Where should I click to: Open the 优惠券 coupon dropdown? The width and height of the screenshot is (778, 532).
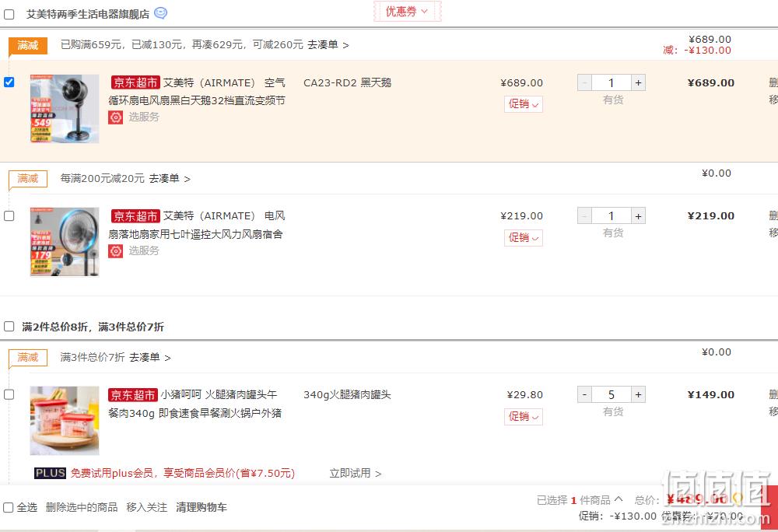[407, 12]
